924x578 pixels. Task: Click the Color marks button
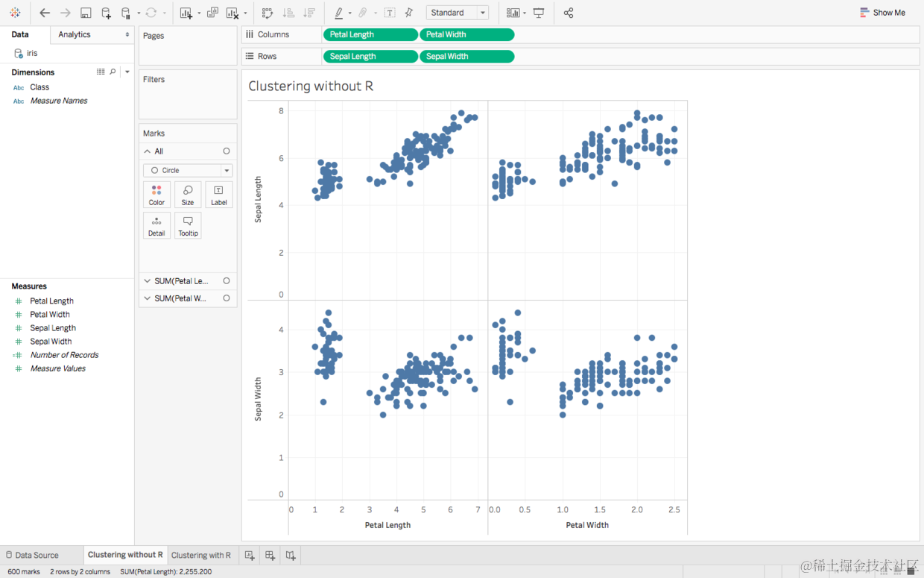[x=156, y=195]
